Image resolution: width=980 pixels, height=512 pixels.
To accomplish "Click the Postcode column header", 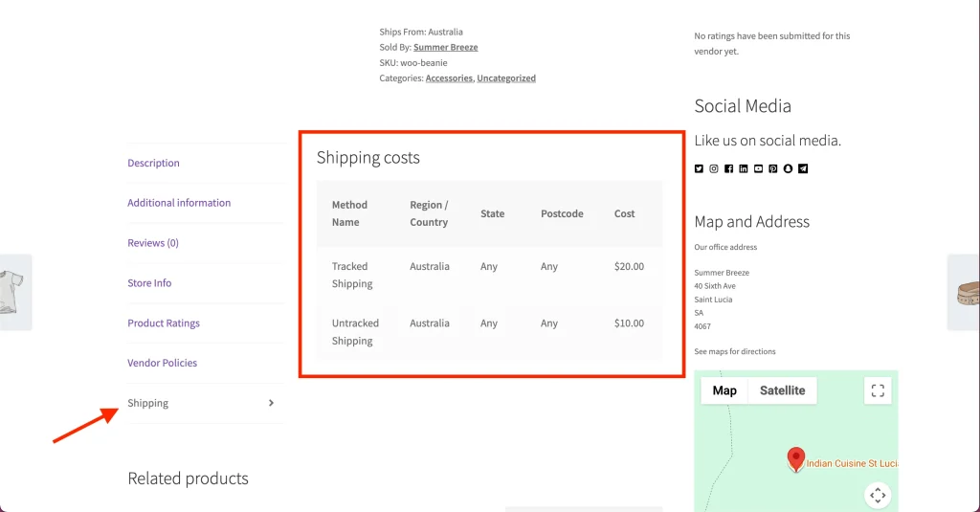I will (x=562, y=213).
